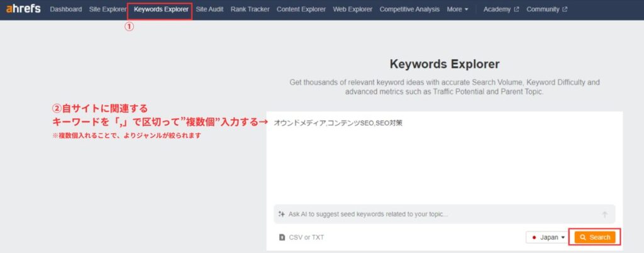Viewport: 644px width, 253px height.
Task: Click the ahrefs logo
Action: click(x=23, y=9)
